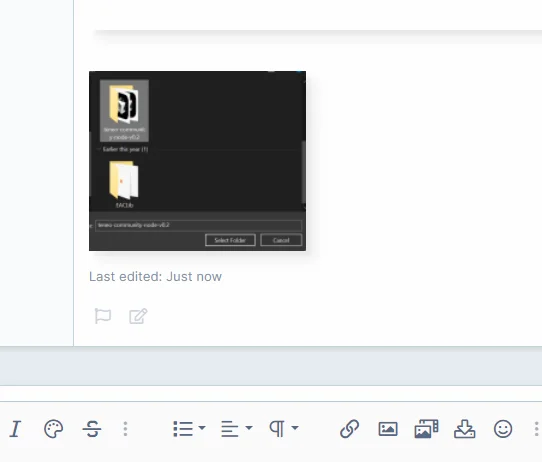Open the attached folder dialog screenshot
This screenshot has height=462, width=542.
[197, 161]
